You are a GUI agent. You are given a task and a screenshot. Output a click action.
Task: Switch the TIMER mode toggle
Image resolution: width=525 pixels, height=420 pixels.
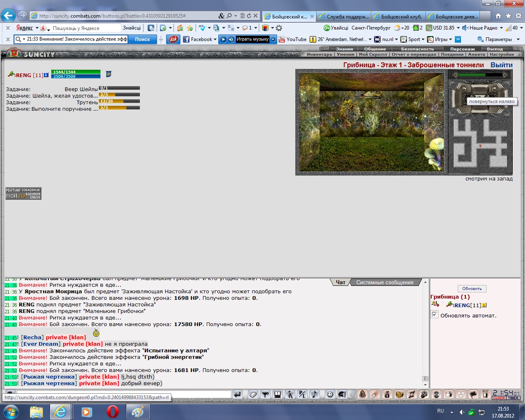514,398
